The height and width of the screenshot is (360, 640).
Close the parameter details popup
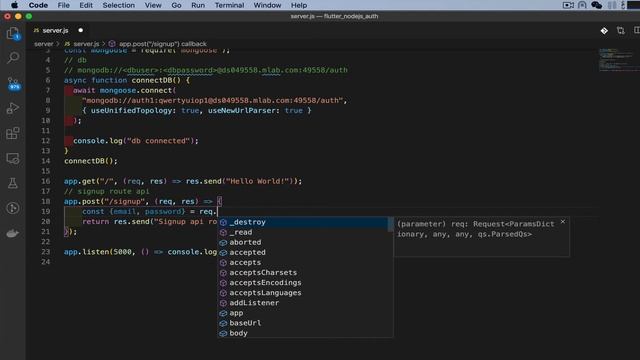563,222
